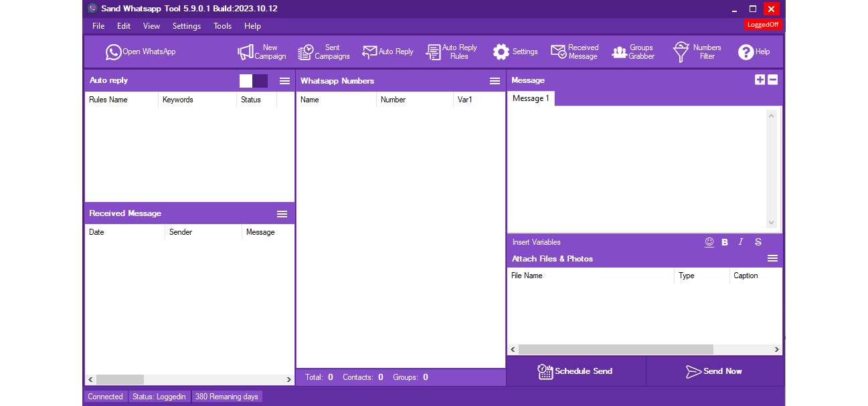
Task: Click the Received Message horizontal scrollbar thumb
Action: click(x=120, y=379)
